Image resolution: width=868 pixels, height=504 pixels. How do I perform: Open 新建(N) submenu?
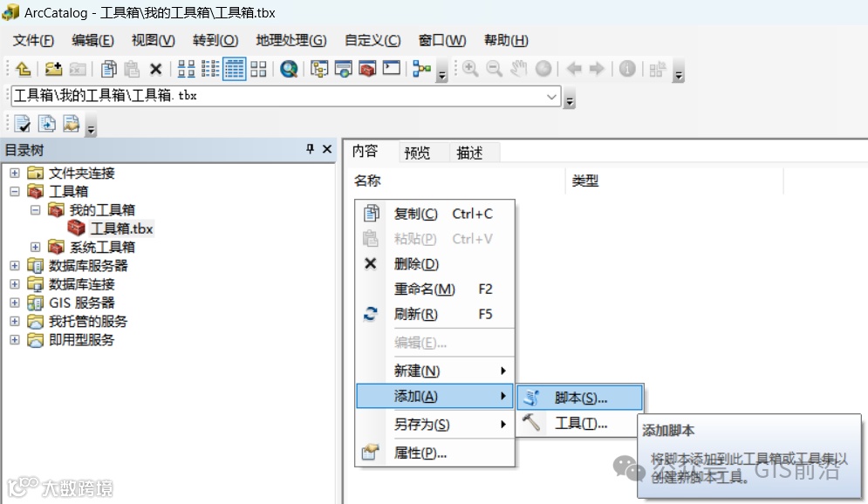click(x=435, y=371)
